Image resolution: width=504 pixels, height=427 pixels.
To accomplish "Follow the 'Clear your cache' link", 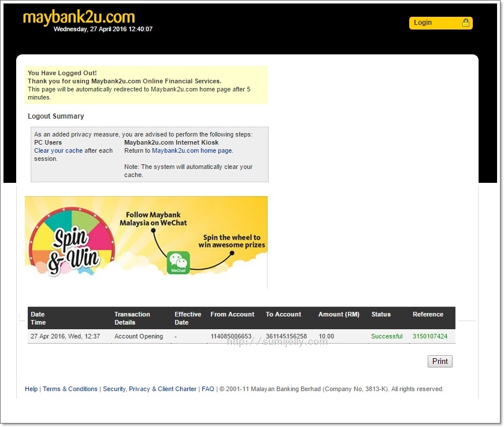I will [x=58, y=150].
